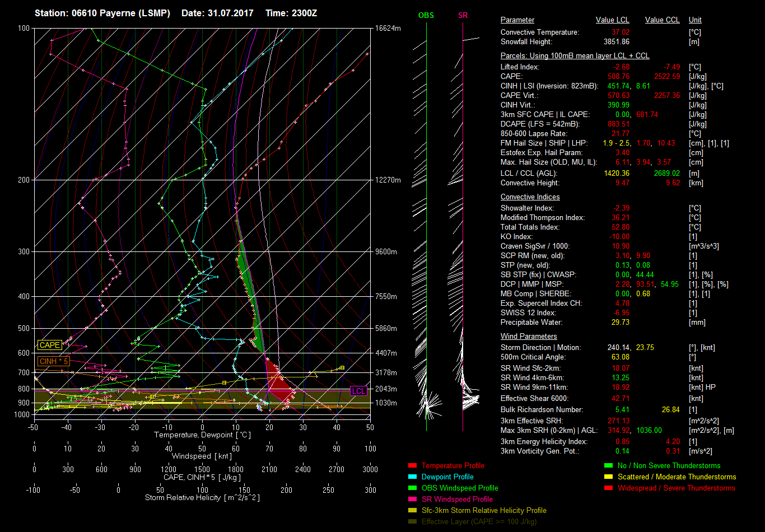The width and height of the screenshot is (765, 532).
Task: Select the pink SR Windspeed Profile swatch
Action: pyautogui.click(x=412, y=499)
